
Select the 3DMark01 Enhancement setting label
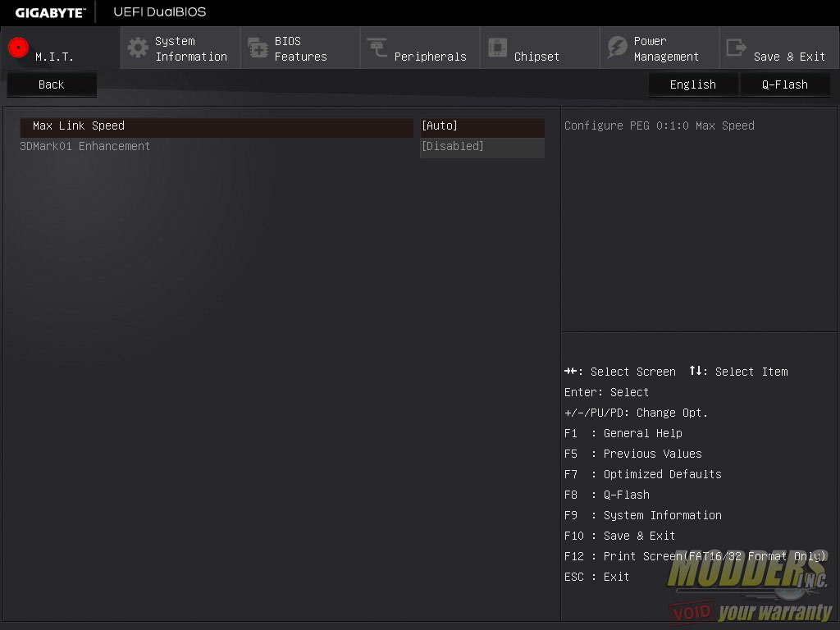tap(85, 147)
